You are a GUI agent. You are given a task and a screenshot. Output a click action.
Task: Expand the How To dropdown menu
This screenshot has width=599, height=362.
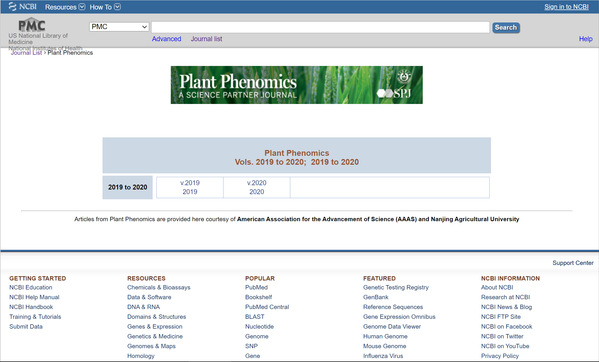[x=105, y=7]
